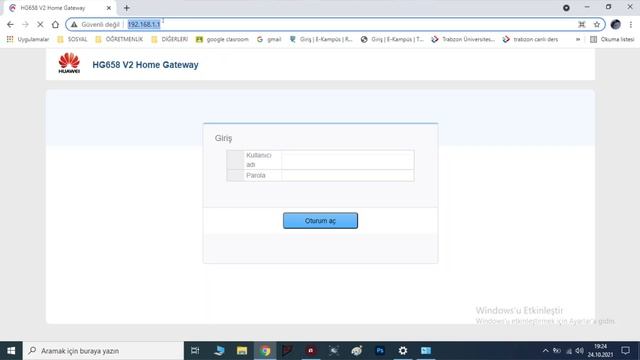Click the Parola password field
The width and height of the screenshot is (640, 360).
pos(348,176)
